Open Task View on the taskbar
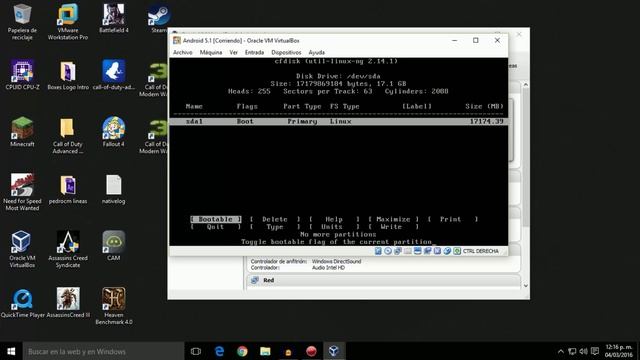 pyautogui.click(x=196, y=351)
